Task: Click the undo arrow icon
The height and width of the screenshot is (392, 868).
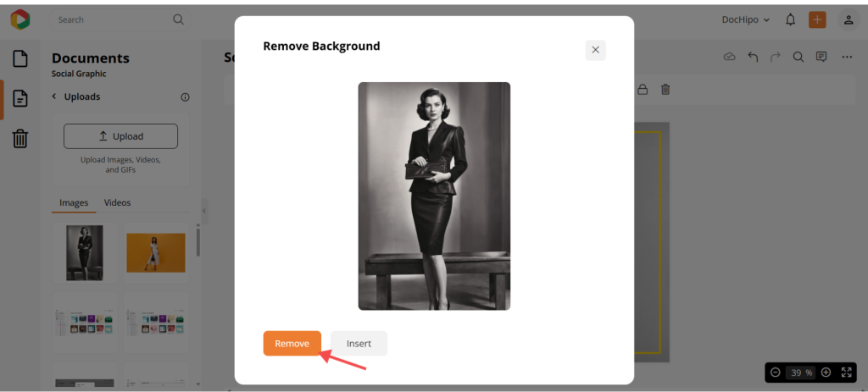Action: [753, 57]
